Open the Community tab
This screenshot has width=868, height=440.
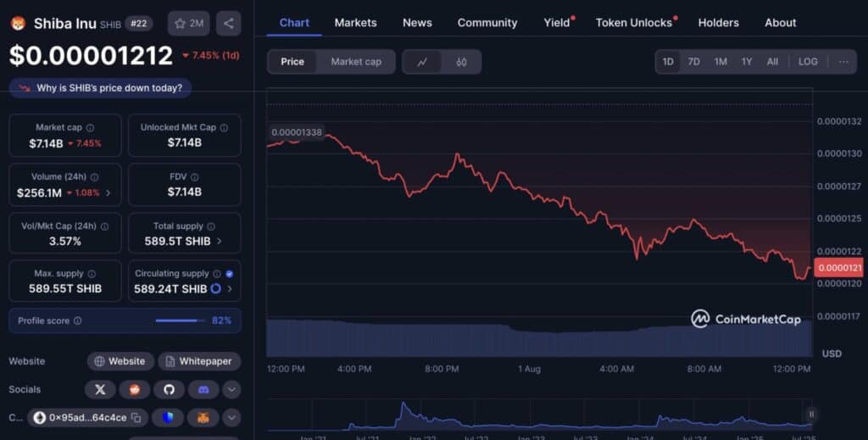click(487, 23)
